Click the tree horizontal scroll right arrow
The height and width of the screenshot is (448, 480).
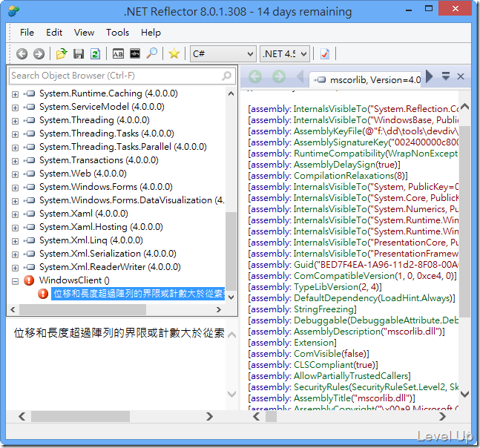(219, 310)
